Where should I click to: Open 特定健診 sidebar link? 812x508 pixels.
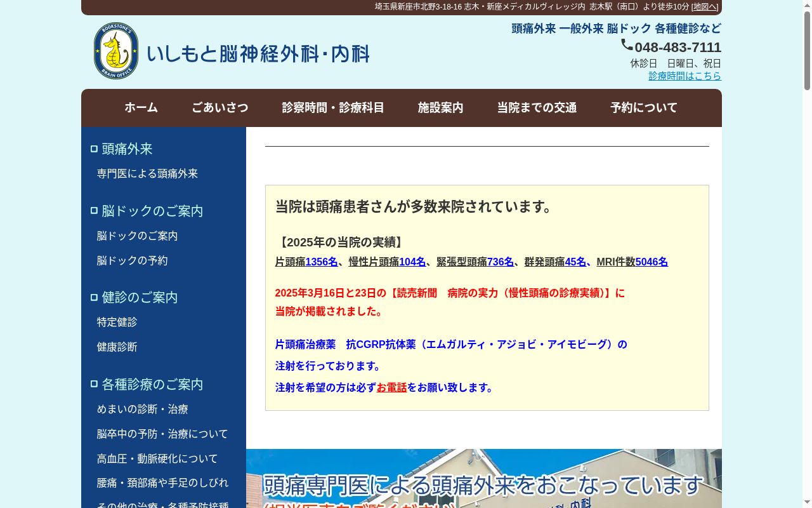[117, 323]
